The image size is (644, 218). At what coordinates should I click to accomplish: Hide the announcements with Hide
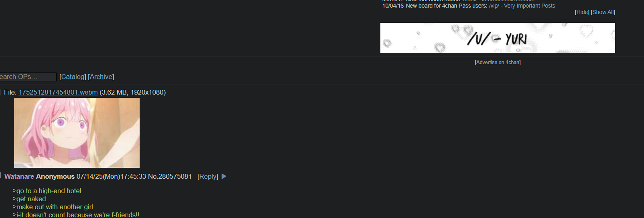click(582, 12)
